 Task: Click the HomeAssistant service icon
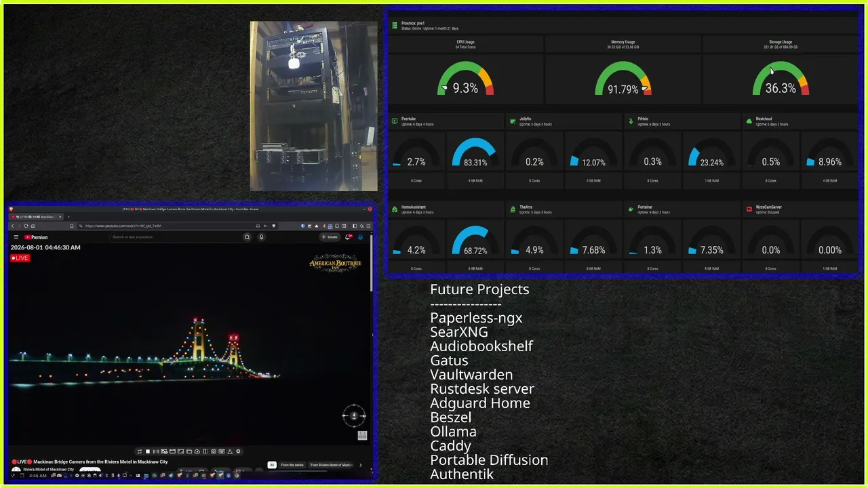395,209
